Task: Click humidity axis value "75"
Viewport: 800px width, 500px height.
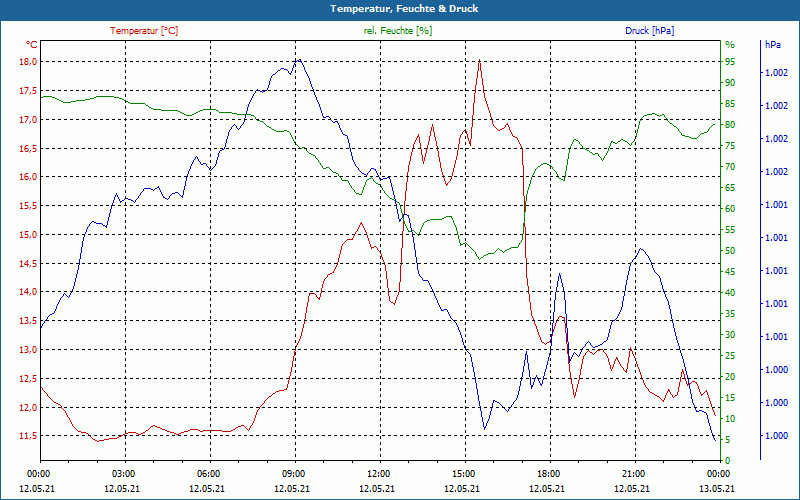Action: [730, 146]
